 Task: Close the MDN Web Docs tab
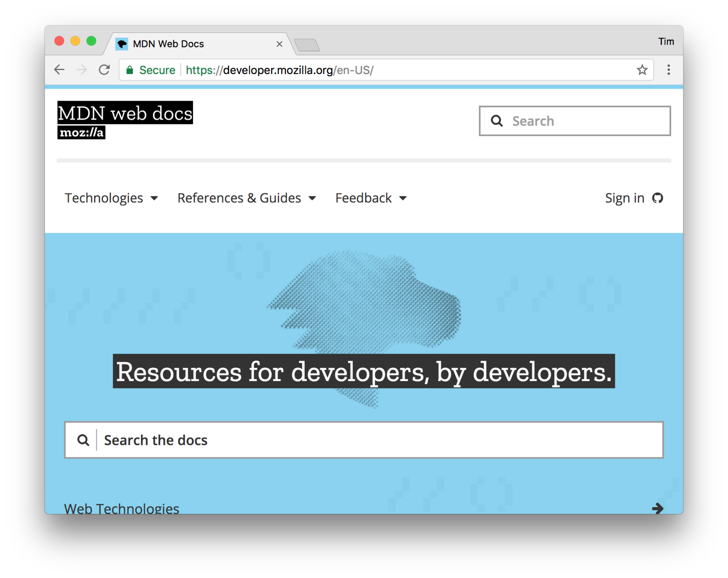(280, 44)
